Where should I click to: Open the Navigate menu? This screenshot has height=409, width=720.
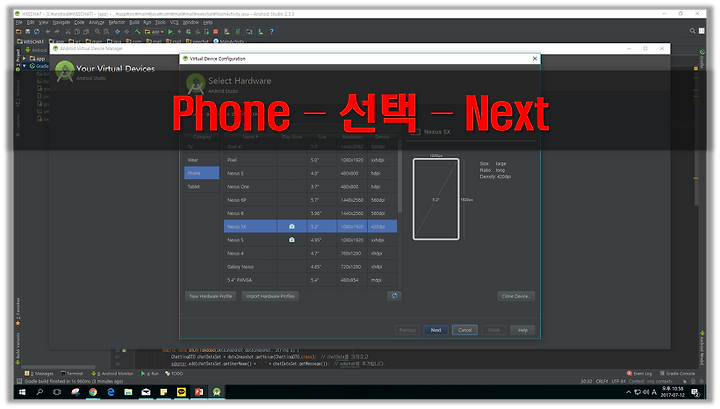(x=61, y=22)
